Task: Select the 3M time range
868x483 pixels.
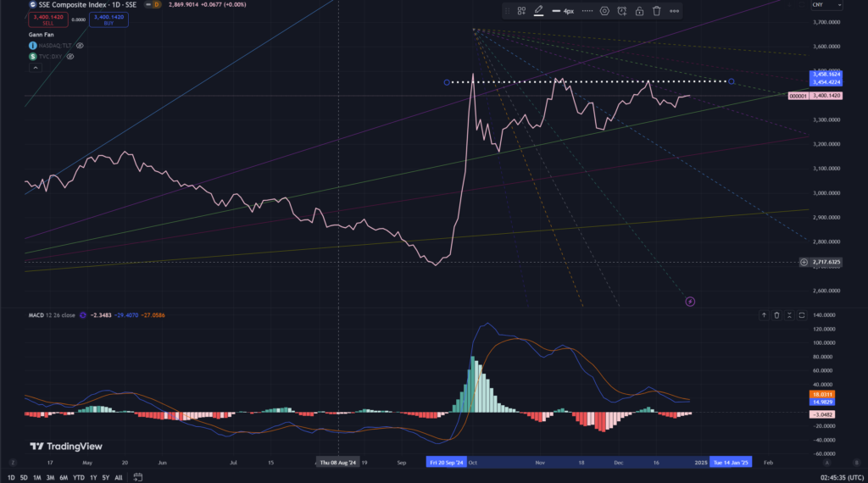Action: 50,477
